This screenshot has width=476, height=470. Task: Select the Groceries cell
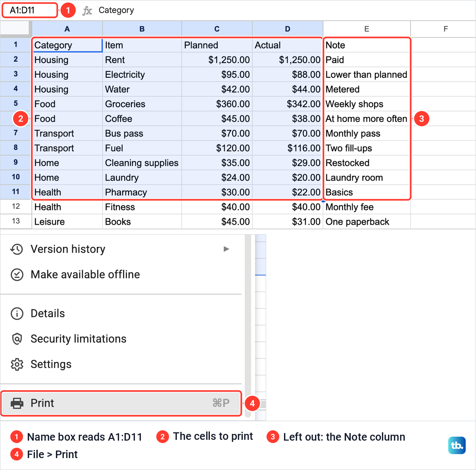(x=142, y=104)
